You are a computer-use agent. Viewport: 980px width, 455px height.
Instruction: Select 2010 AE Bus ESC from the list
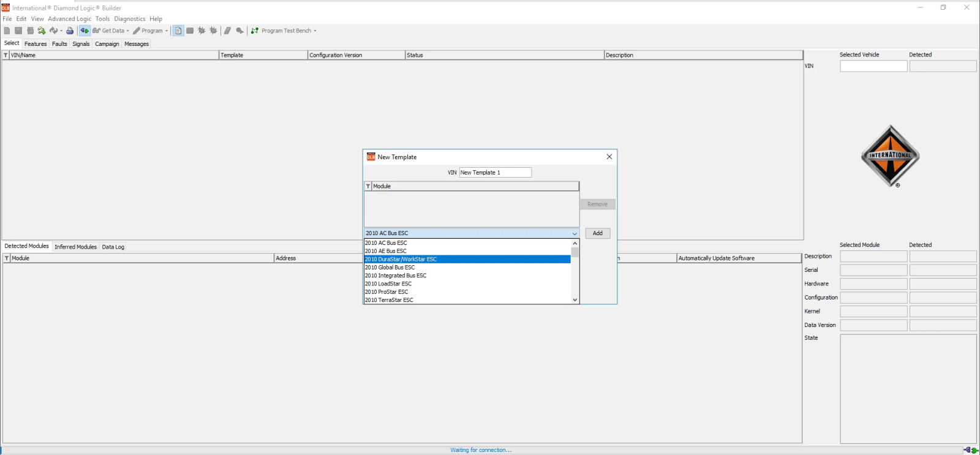467,251
